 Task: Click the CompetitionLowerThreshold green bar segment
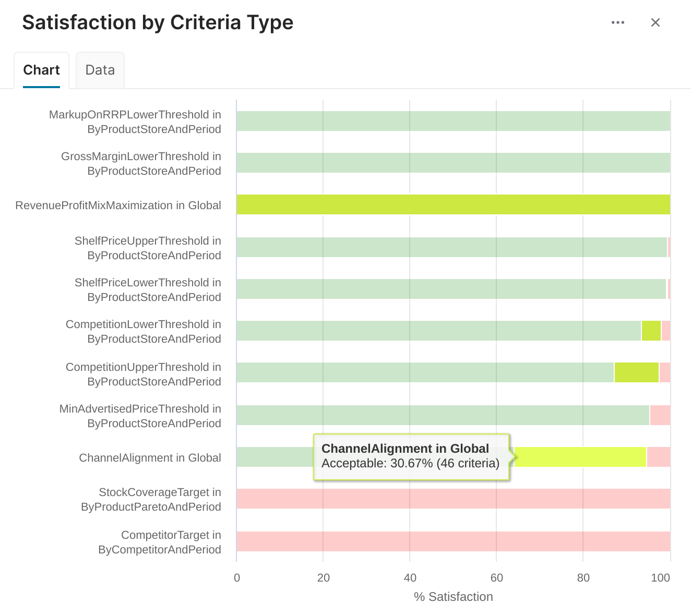click(438, 331)
